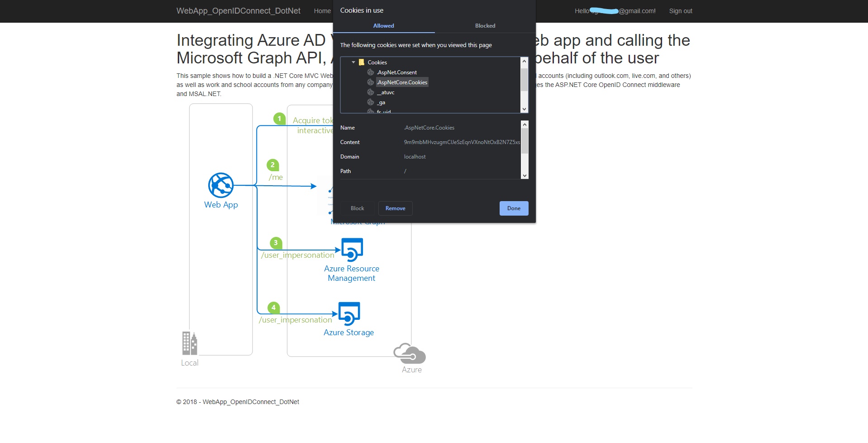Click the __atuvc cookie icon
The height and width of the screenshot is (443, 868).
(x=371, y=92)
